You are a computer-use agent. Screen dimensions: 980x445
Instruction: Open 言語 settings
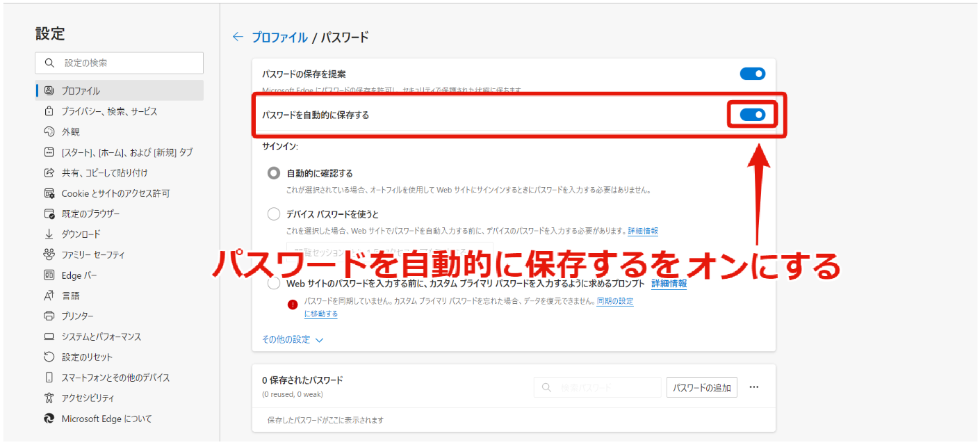pos(119,296)
